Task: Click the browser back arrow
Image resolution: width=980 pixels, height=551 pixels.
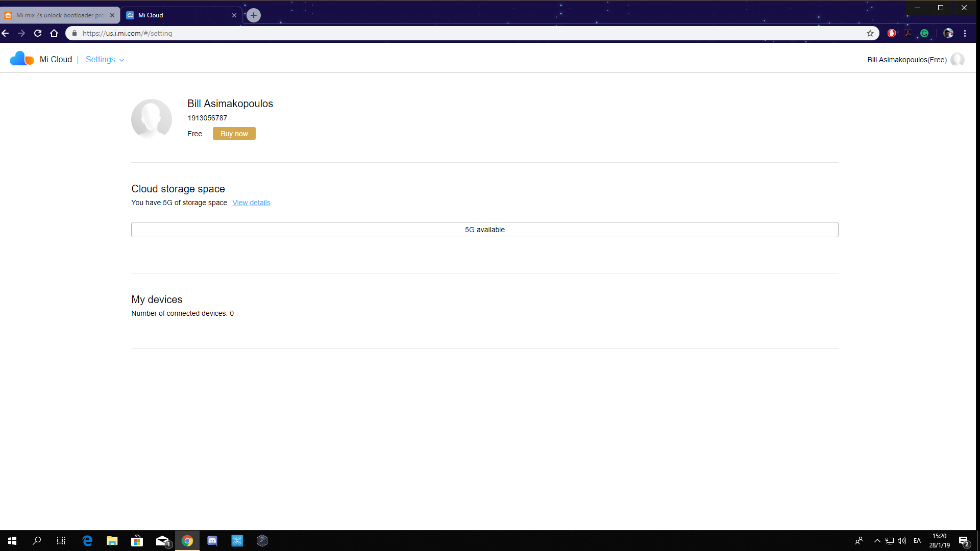Action: tap(6, 33)
